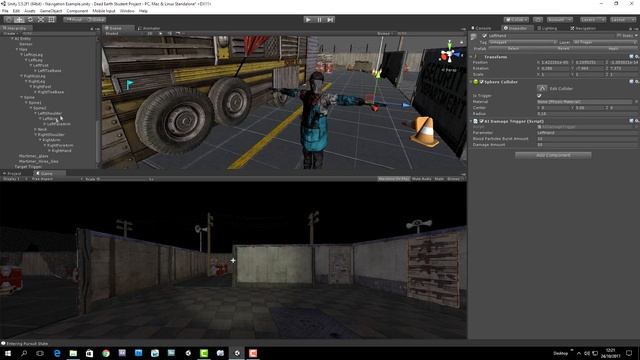Image resolution: width=640 pixels, height=360 pixels.
Task: Click the Prefab Apply button
Action: click(x=613, y=49)
